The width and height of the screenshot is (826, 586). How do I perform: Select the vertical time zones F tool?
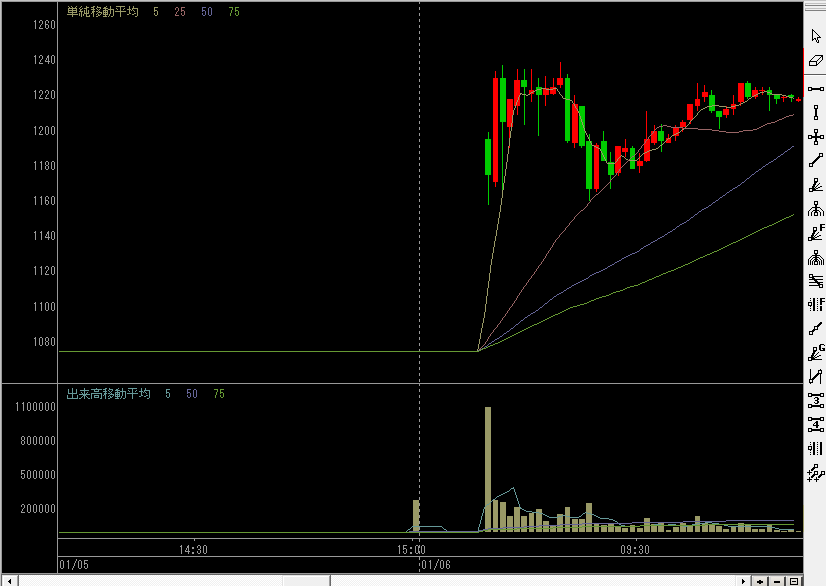coord(815,305)
